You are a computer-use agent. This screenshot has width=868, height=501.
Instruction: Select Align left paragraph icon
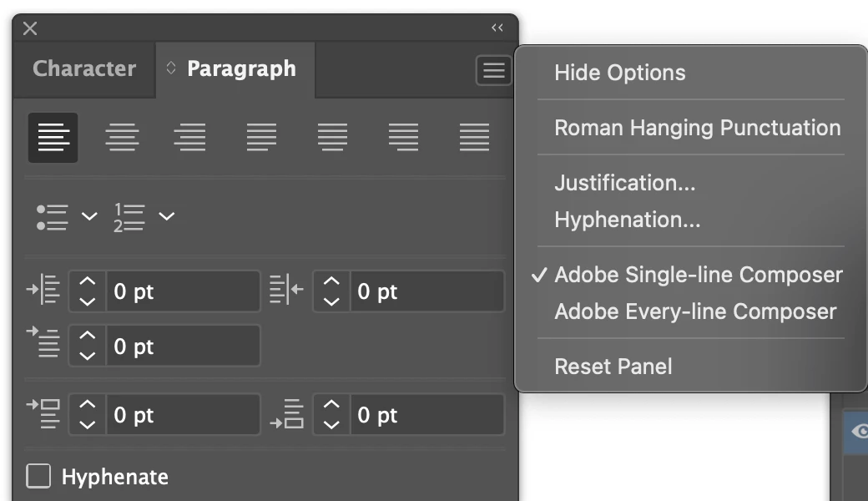(x=53, y=137)
